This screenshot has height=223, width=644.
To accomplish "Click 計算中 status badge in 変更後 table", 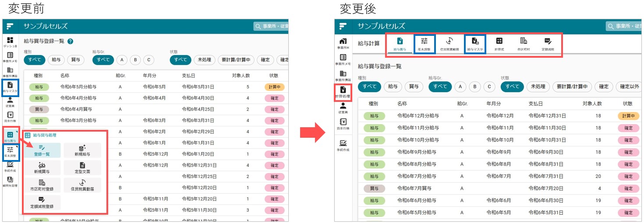I will click(628, 116).
